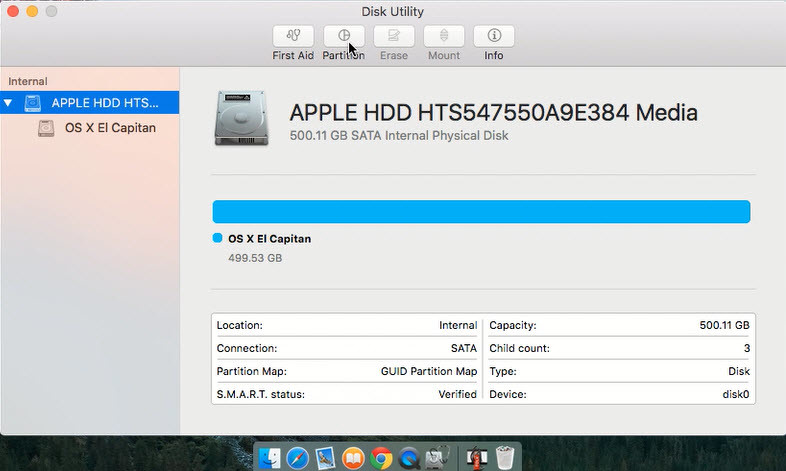
Task: Click the GUID Partition Map value
Action: point(429,371)
